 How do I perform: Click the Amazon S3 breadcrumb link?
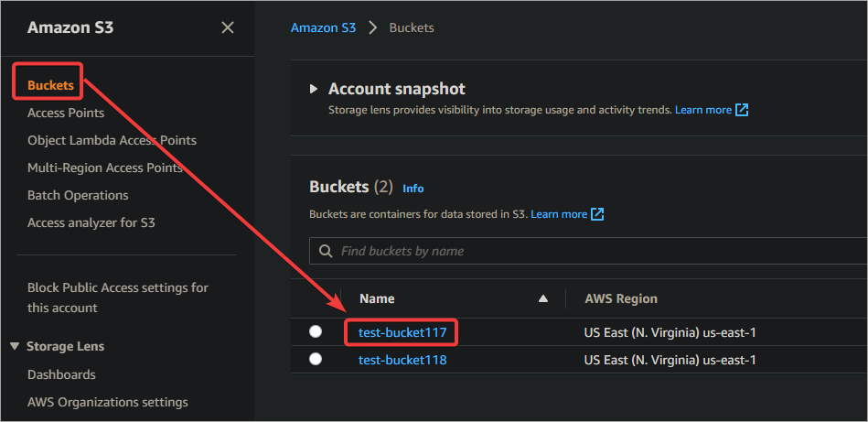click(x=323, y=27)
